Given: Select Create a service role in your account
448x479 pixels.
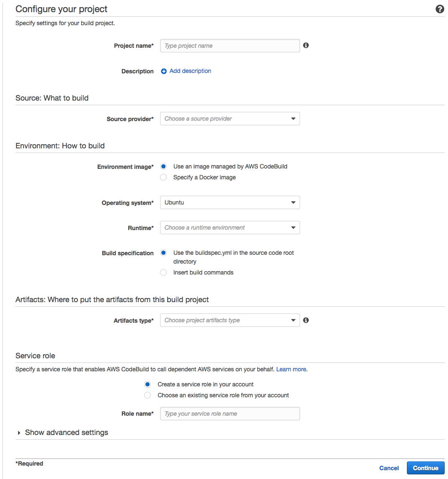Looking at the screenshot, I should (148, 384).
